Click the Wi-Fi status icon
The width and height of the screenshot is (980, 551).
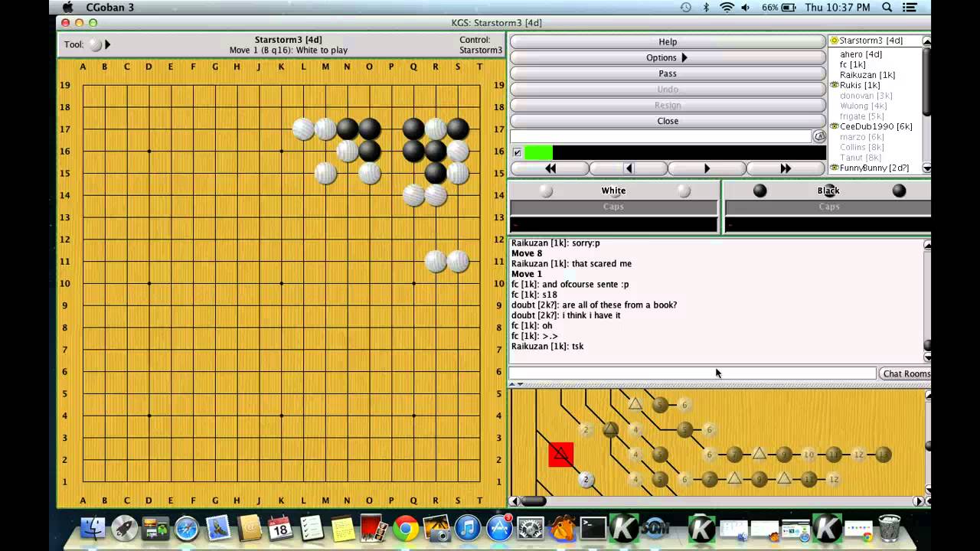tap(726, 8)
